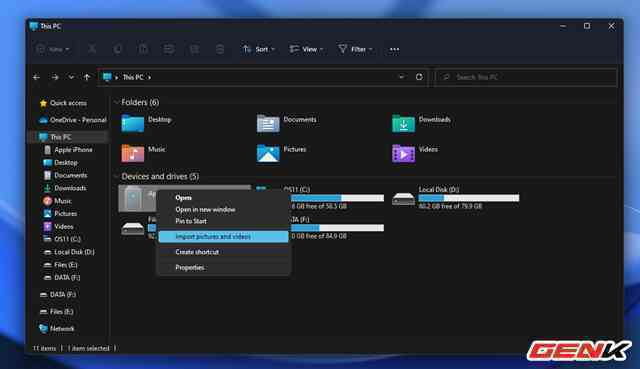Viewport: 640px width, 369px height.
Task: Click the DATA (F:) usage bar
Action: 337,228
